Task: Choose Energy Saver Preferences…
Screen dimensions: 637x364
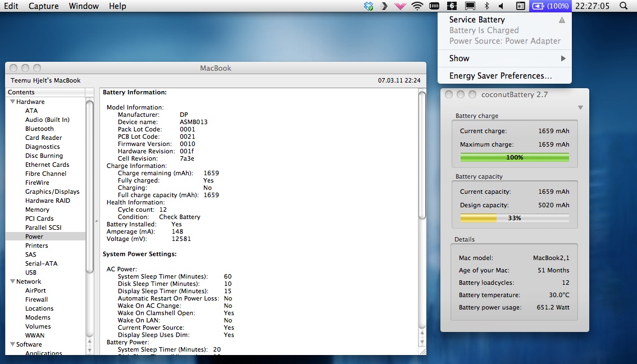Action: coord(500,76)
